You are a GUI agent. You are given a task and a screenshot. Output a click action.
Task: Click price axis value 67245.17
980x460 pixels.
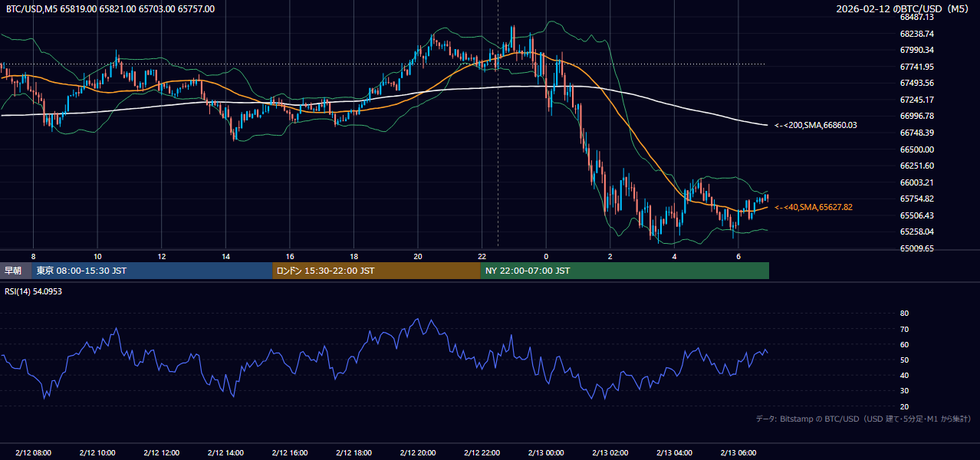pyautogui.click(x=916, y=100)
